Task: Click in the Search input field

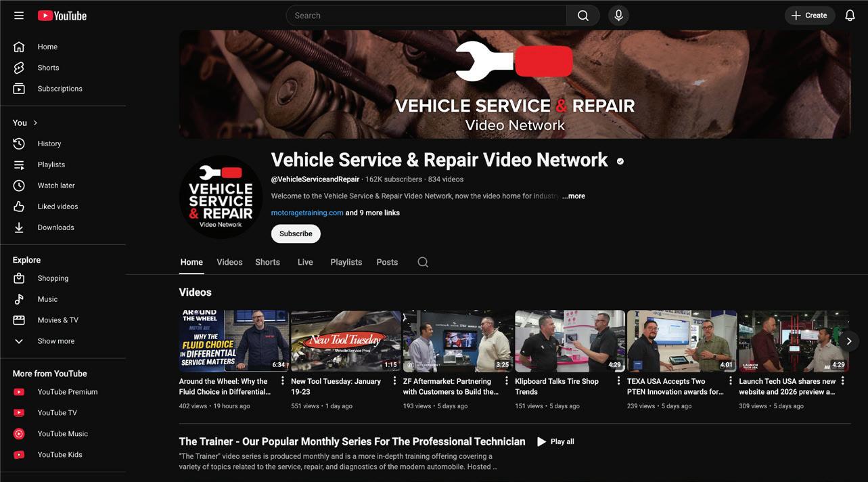Action: [x=426, y=16]
